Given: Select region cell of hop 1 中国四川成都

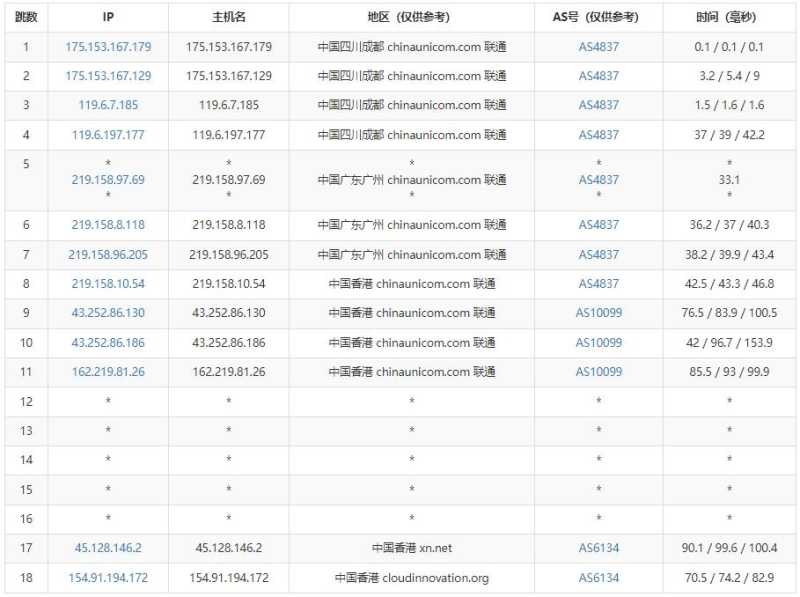Looking at the screenshot, I should coord(411,47).
